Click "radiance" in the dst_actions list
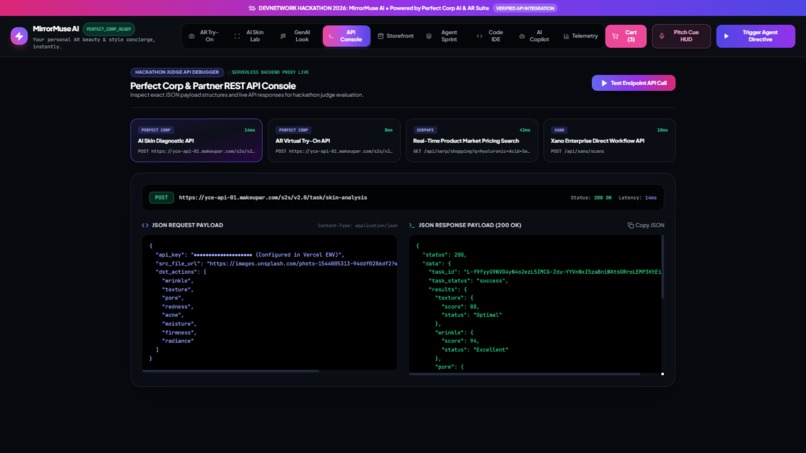This screenshot has height=453, width=806. pos(178,341)
